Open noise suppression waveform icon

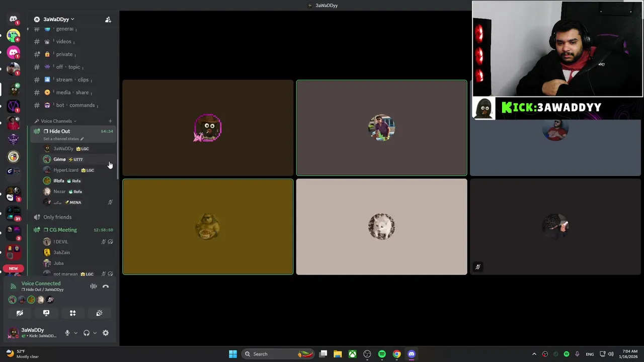coord(94,287)
